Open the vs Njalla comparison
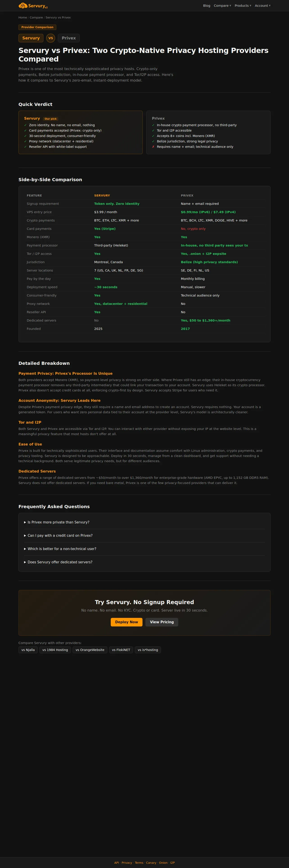Image resolution: width=289 pixels, height=868 pixels. pos(28,650)
